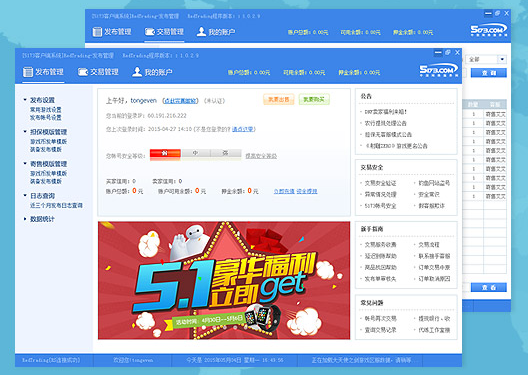Open 游戏币发单模版 under 寄售模版管理
Viewport: 528px width, 375px height.
tap(48, 173)
